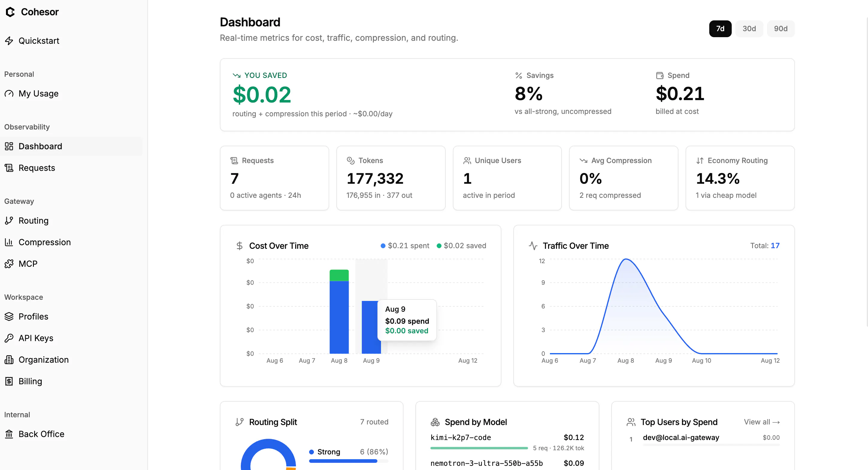Open the Back Office page
This screenshot has width=868, height=470.
coord(71,434)
